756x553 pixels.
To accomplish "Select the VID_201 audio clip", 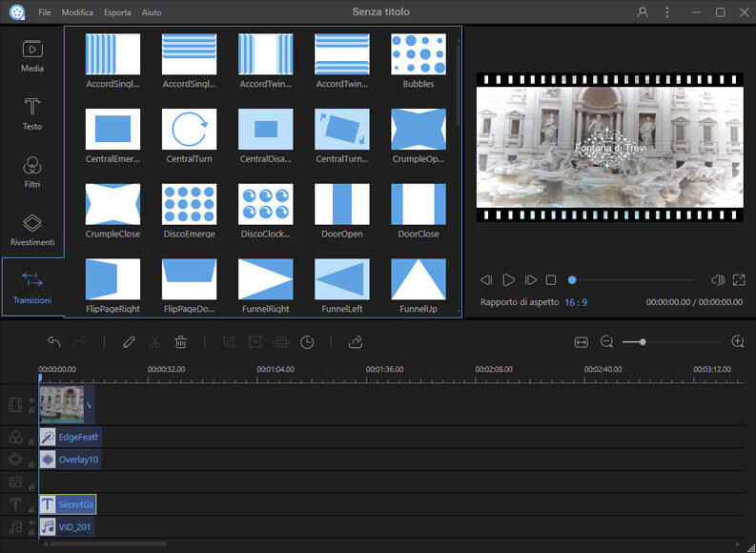I will coord(67,527).
